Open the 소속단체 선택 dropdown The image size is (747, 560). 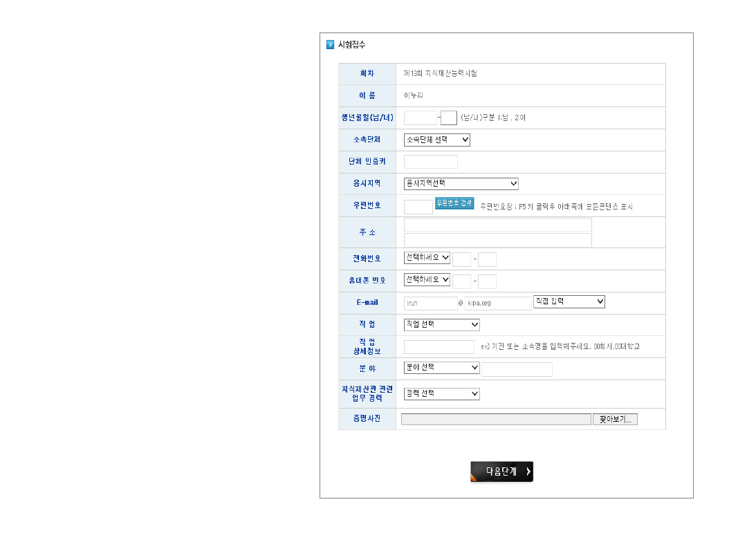pos(436,140)
